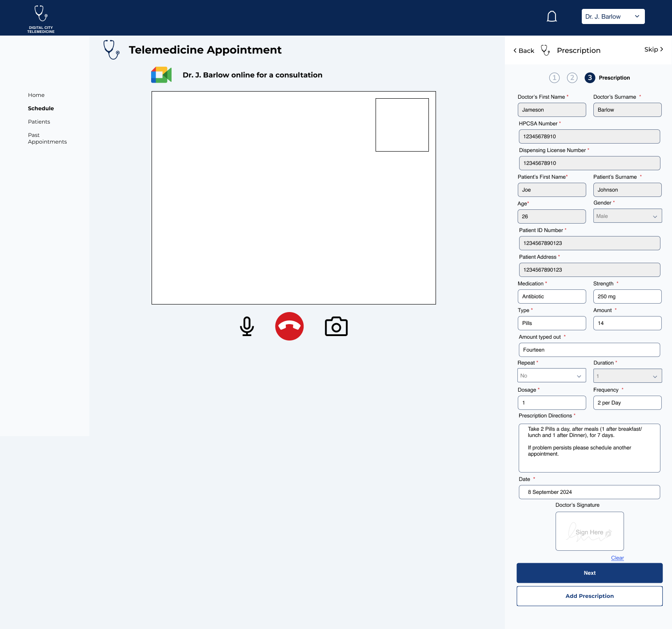Click the Medication input field
Image resolution: width=672 pixels, height=629 pixels.
[x=552, y=296]
